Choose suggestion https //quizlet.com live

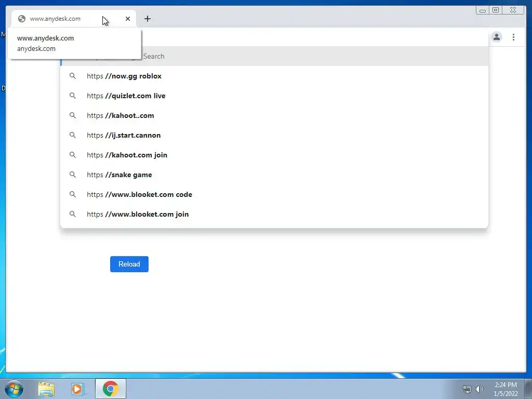[x=274, y=96]
